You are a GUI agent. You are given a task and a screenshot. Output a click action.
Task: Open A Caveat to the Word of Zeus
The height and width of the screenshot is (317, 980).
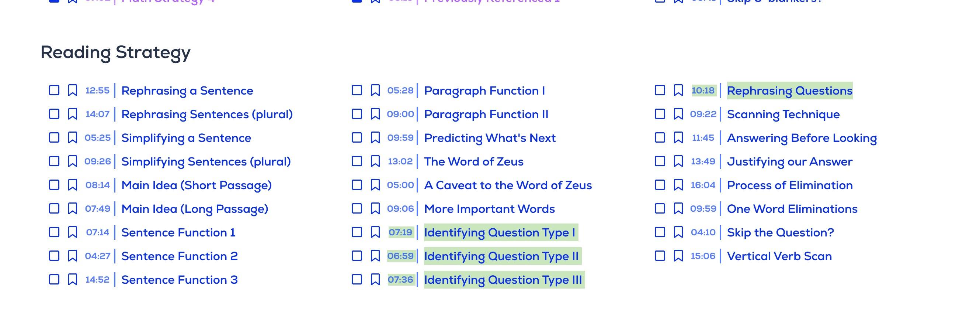click(508, 185)
